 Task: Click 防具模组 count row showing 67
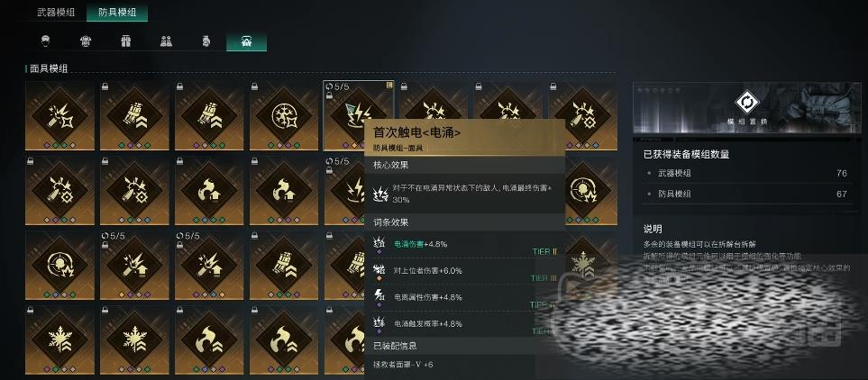[746, 195]
